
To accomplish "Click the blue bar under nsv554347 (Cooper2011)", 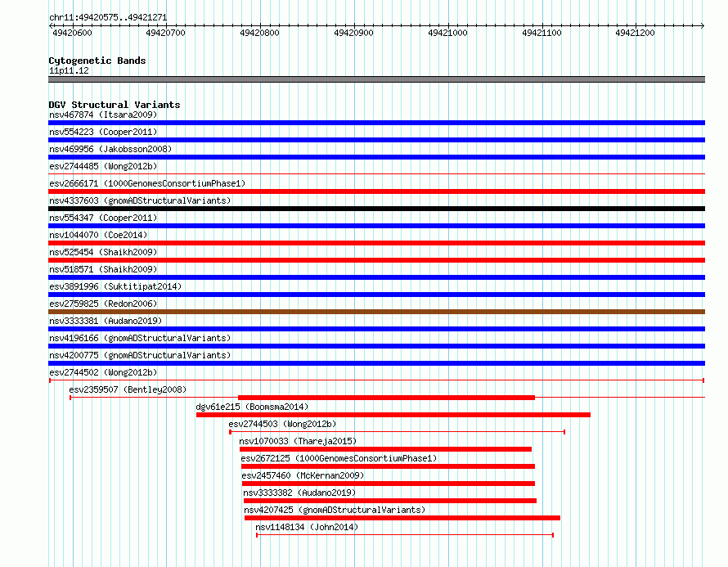I will point(376,226).
